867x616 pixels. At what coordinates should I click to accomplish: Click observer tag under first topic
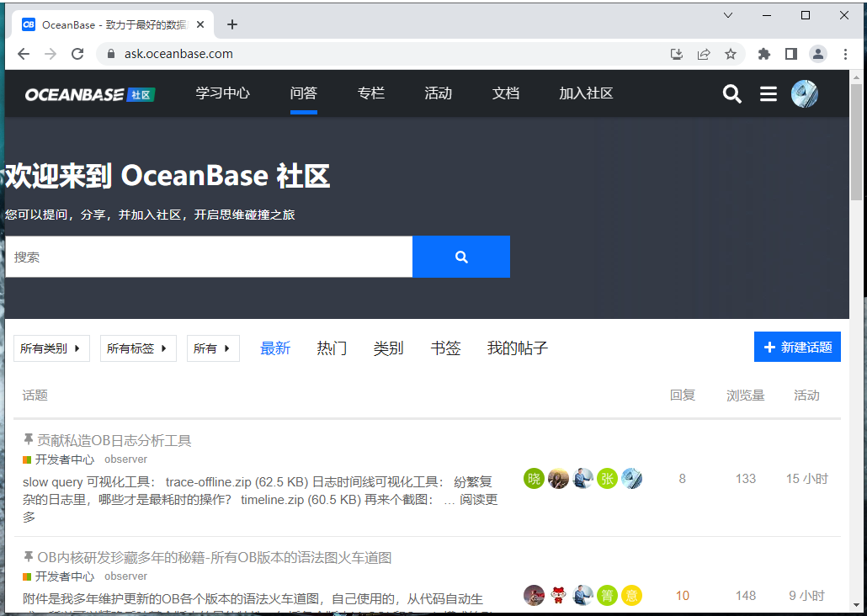[126, 459]
